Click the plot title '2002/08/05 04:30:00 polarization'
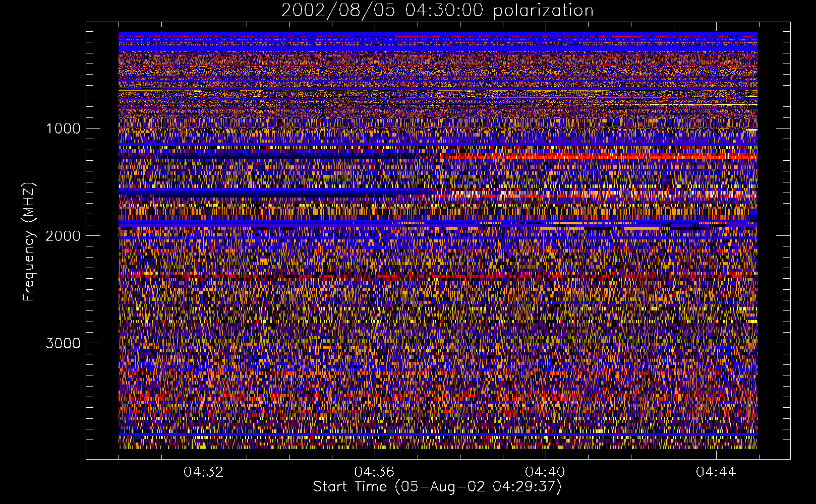 (437, 11)
